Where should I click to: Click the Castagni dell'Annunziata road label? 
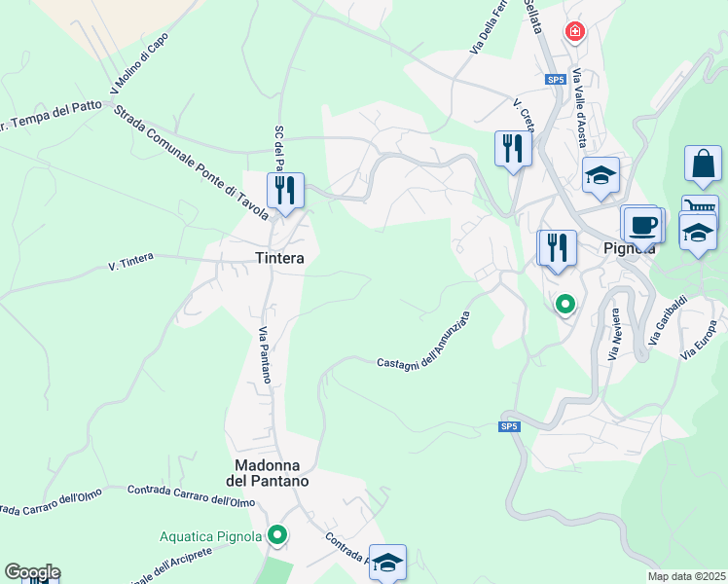point(423,342)
